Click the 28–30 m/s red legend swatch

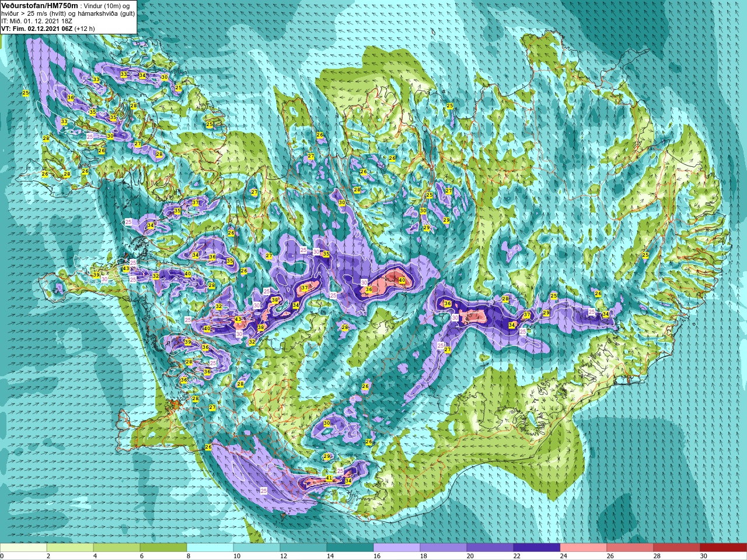click(x=677, y=548)
